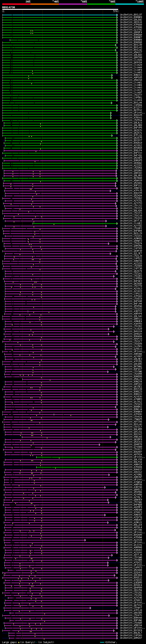The width and height of the screenshot is (146, 644).
Task: Click the UniRef100_A5BCG4 label
Action: (131, 625)
